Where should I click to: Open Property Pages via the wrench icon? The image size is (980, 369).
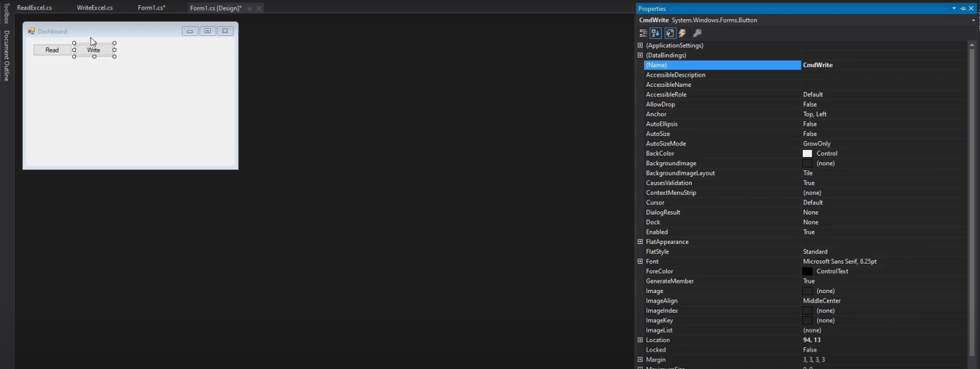click(x=695, y=33)
